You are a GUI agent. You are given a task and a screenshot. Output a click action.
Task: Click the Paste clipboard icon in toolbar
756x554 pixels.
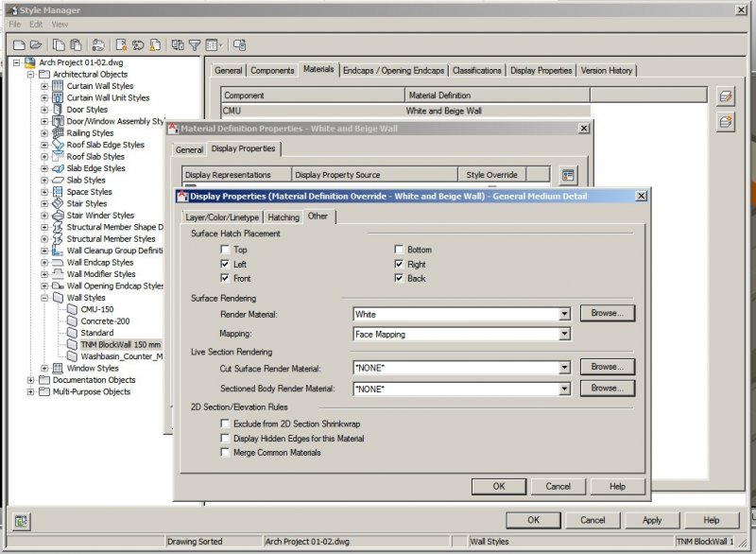[76, 44]
